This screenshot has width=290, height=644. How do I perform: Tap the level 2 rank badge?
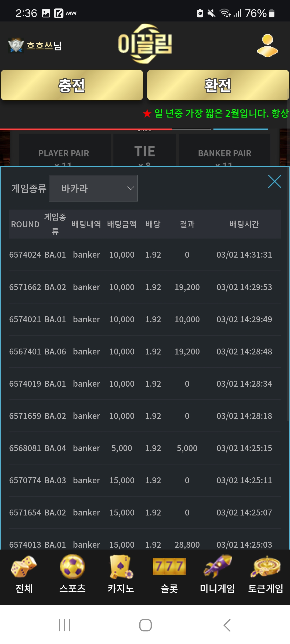(x=16, y=45)
